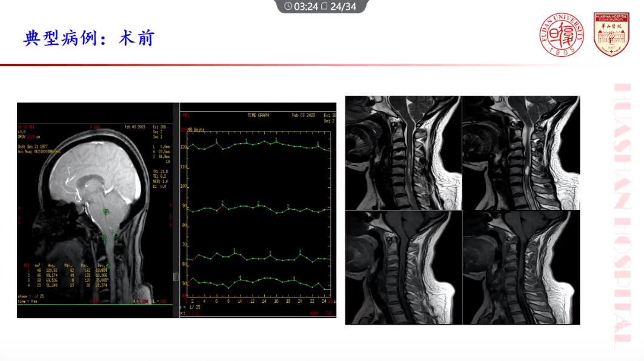Click the 03:24 elapsed time readout
Image resolution: width=644 pixels, height=361 pixels.
point(306,7)
